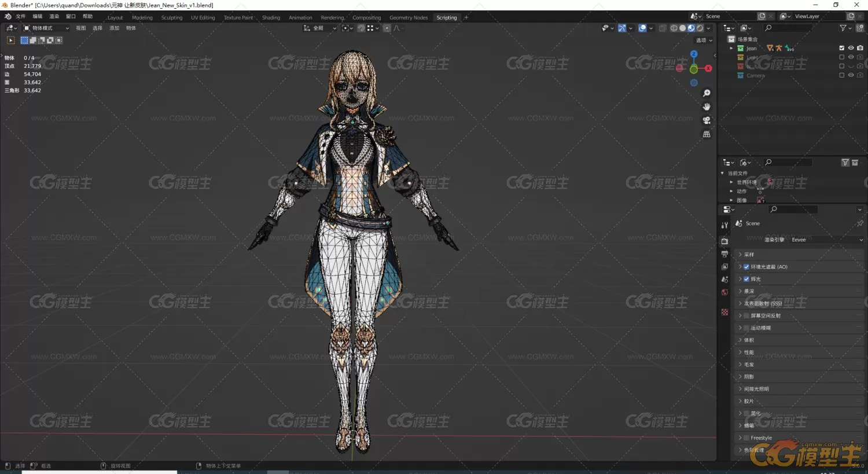The image size is (868, 474).
Task: Switch to the Shading workspace tab
Action: 271,17
